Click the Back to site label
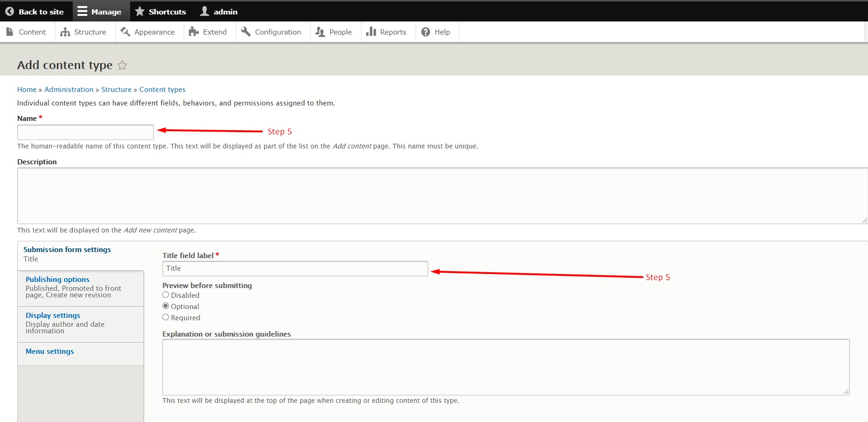This screenshot has height=422, width=868. pos(41,12)
